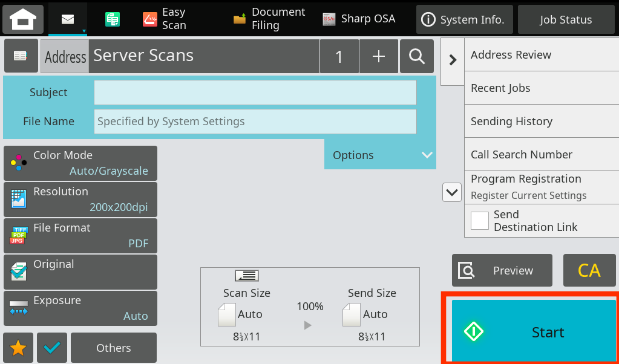Viewport: 619px width, 364px height.
Task: Open the Color Mode Auto/Grayscale setting
Action: [80, 163]
